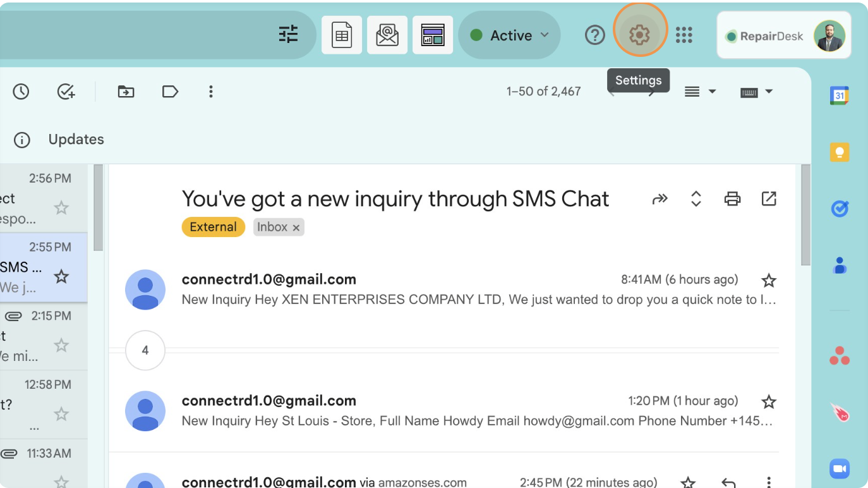Star the 8:41 AM connectrd1.0 message
The width and height of the screenshot is (868, 488).
(768, 280)
